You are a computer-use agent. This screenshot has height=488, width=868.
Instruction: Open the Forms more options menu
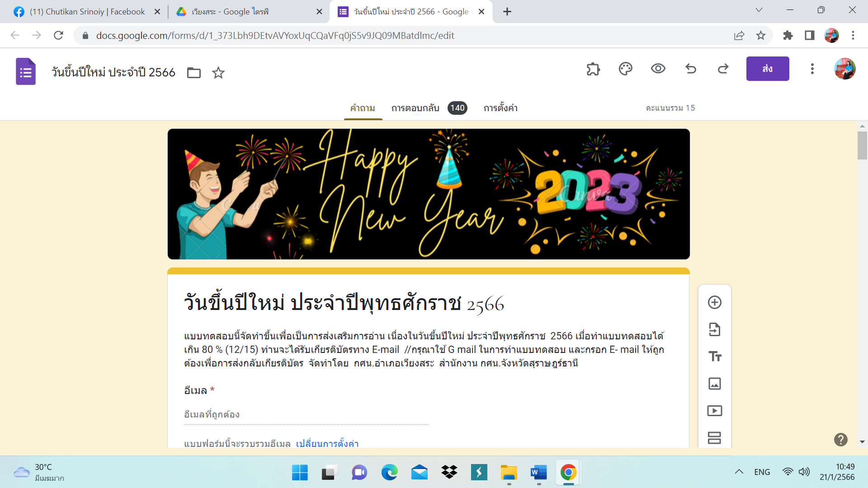(x=812, y=69)
